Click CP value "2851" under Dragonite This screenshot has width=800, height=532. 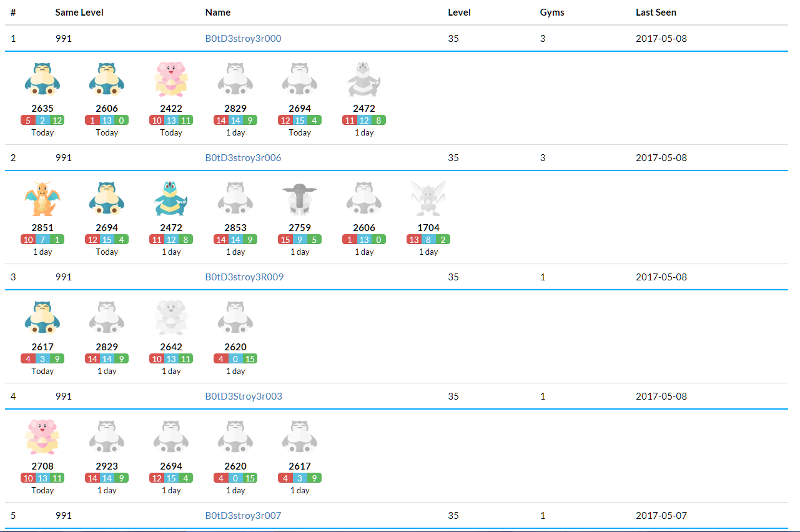42,228
